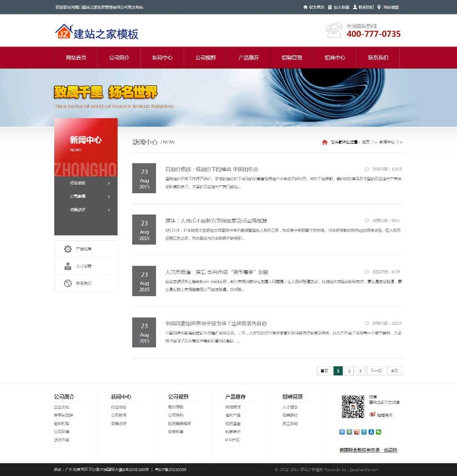Click the light blue share icon
This screenshot has width=457, height=476.
[x=364, y=432]
